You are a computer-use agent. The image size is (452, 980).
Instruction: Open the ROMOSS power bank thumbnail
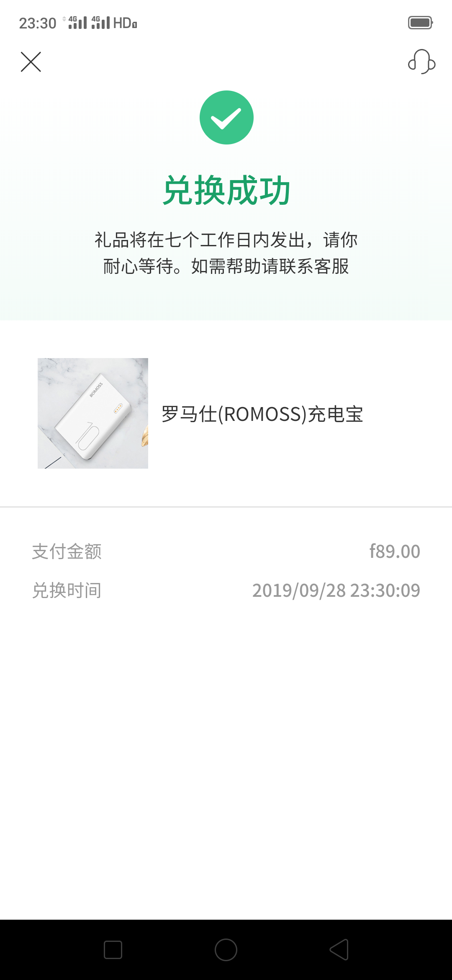93,413
